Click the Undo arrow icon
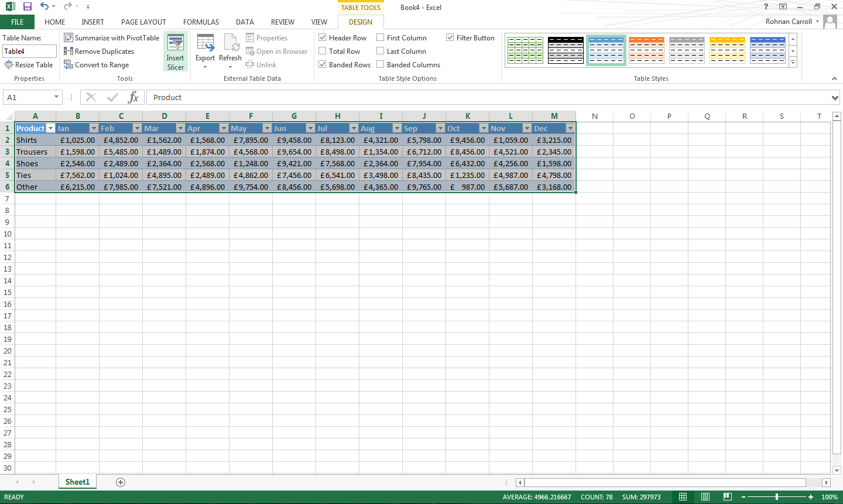 tap(44, 7)
